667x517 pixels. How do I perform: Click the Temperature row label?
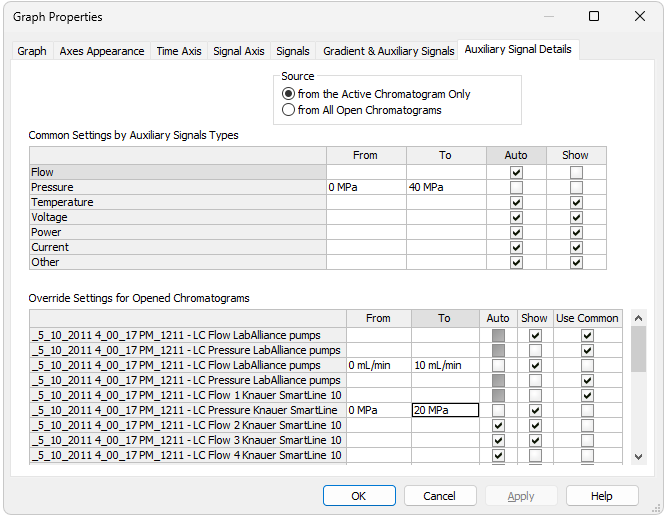tap(178, 202)
